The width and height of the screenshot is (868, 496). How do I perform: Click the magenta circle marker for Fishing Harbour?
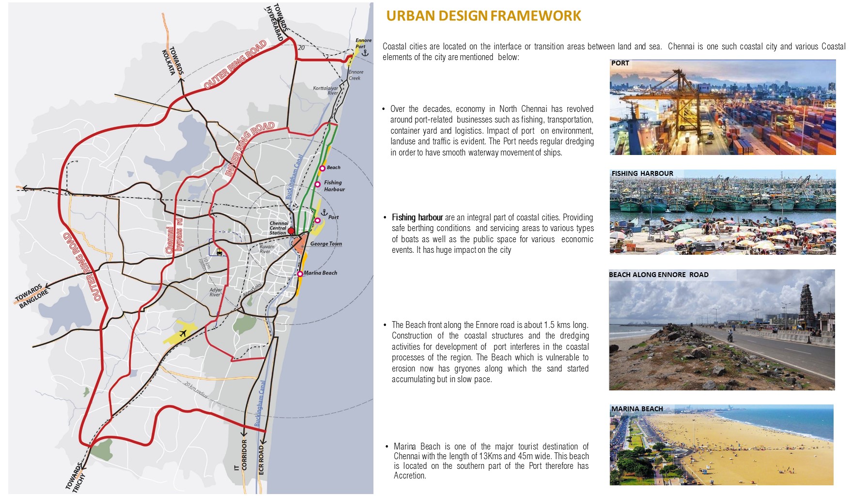[318, 185]
